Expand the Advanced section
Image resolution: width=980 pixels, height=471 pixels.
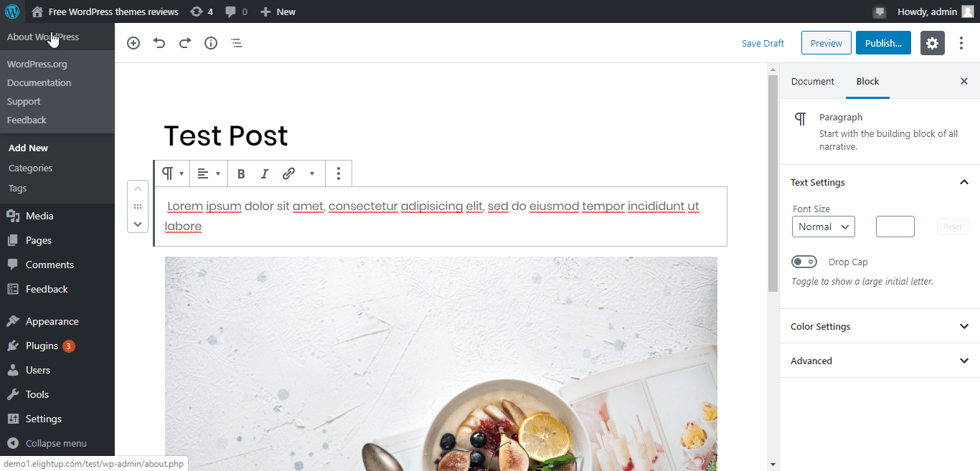880,361
